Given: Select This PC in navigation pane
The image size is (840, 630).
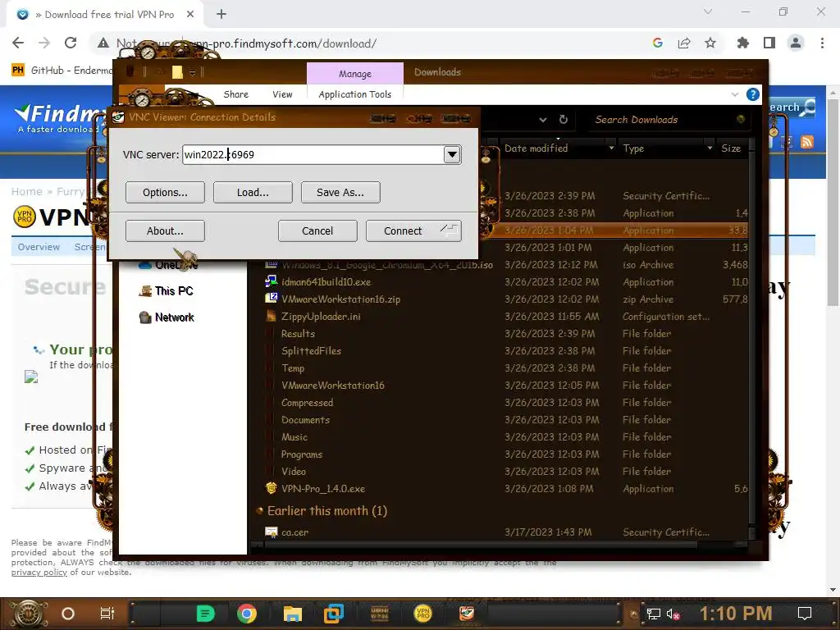Looking at the screenshot, I should pyautogui.click(x=166, y=291).
